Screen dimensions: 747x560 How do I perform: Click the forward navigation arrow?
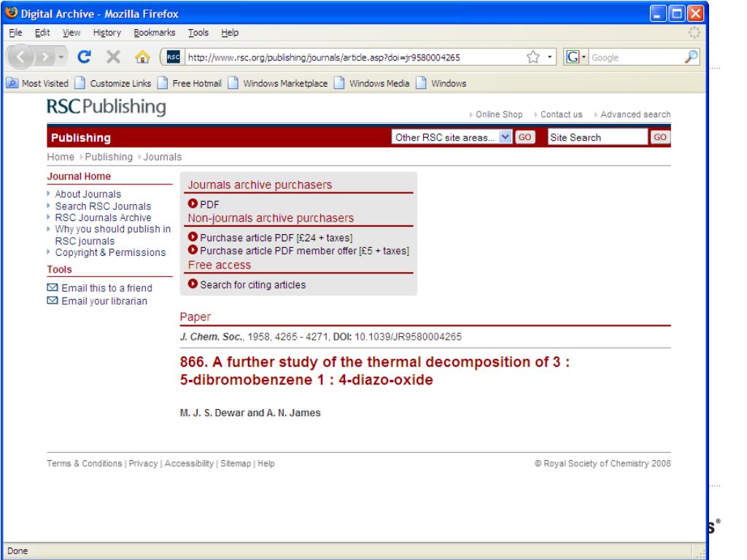[x=45, y=57]
